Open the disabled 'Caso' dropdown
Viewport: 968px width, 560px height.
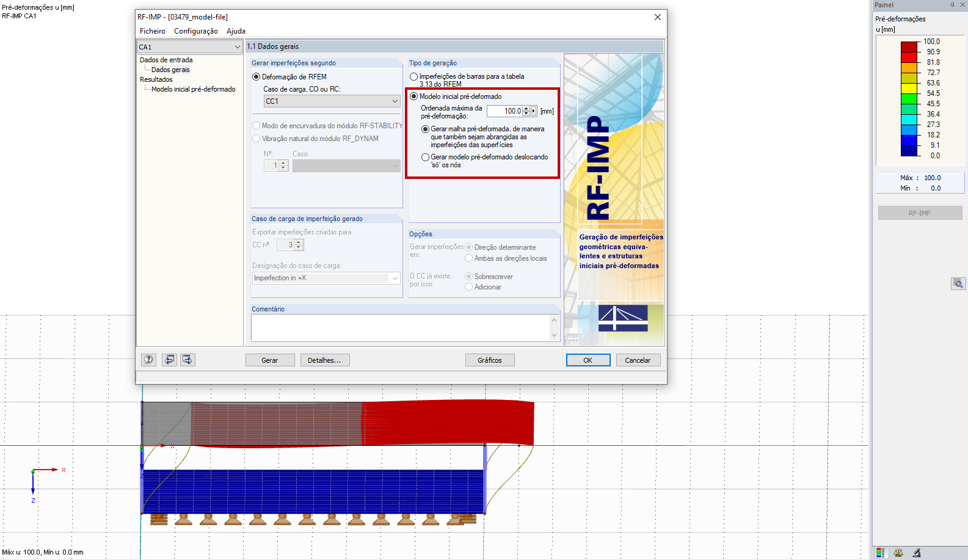tap(346, 165)
